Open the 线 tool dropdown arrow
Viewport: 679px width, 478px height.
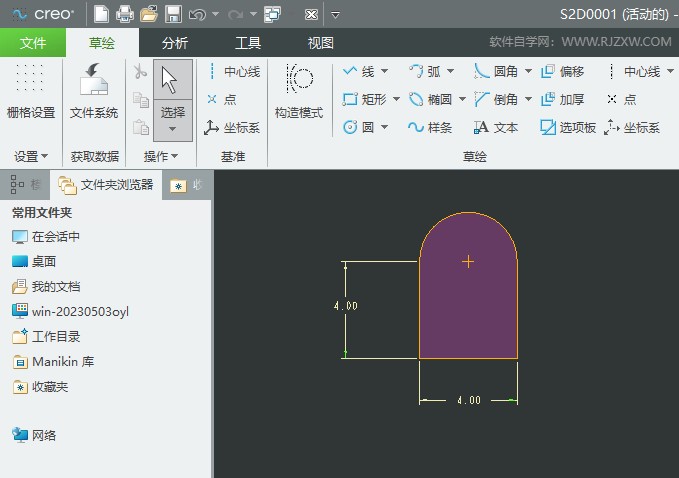[385, 71]
